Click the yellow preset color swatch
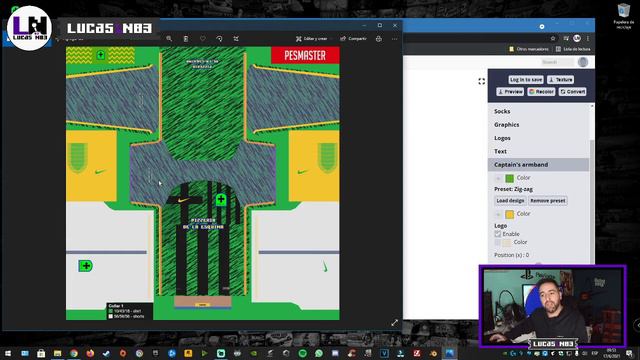This screenshot has width=640, height=360. 509,214
